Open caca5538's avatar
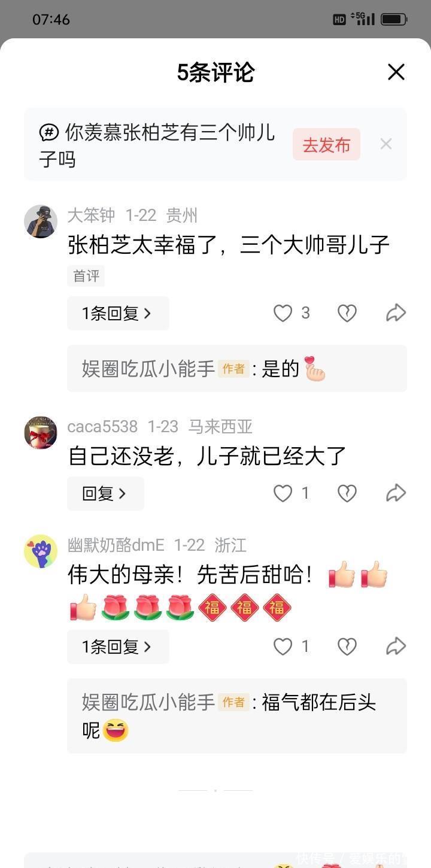Viewport: 431px width, 868px height. 41,432
